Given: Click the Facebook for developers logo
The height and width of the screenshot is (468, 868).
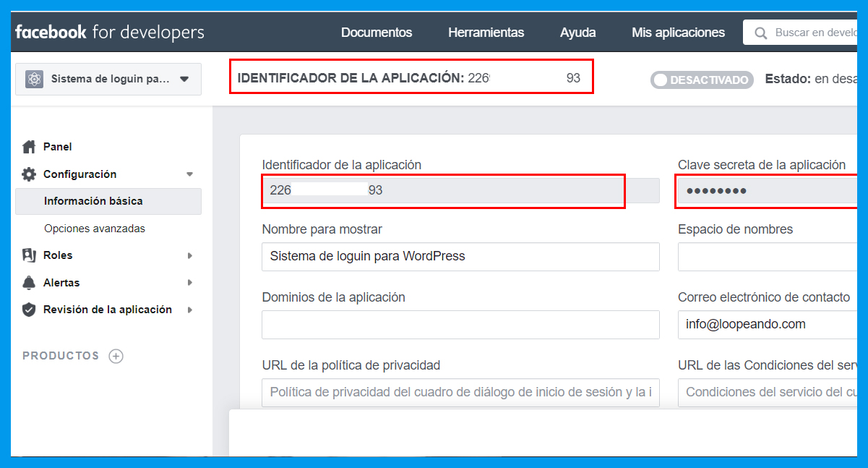Looking at the screenshot, I should pyautogui.click(x=110, y=33).
